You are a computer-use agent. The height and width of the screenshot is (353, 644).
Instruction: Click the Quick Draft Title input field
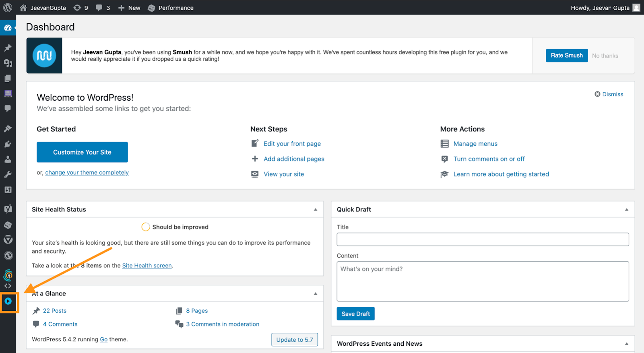[483, 239]
